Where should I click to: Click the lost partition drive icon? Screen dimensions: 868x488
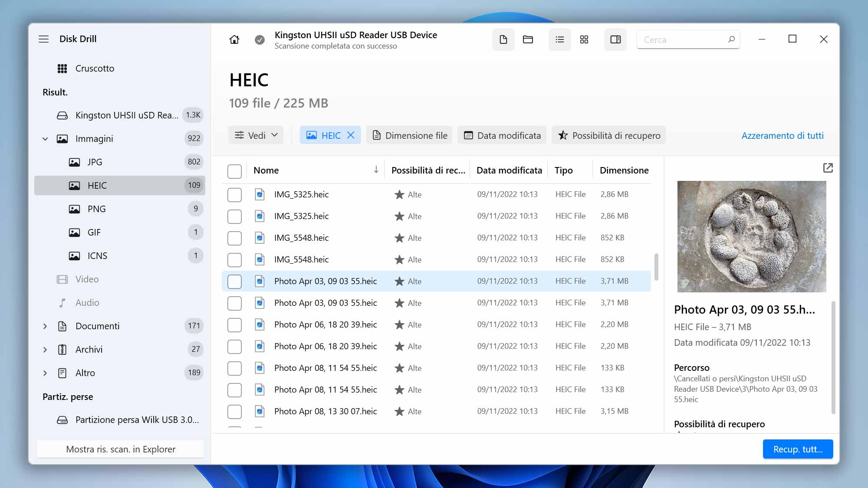click(62, 420)
